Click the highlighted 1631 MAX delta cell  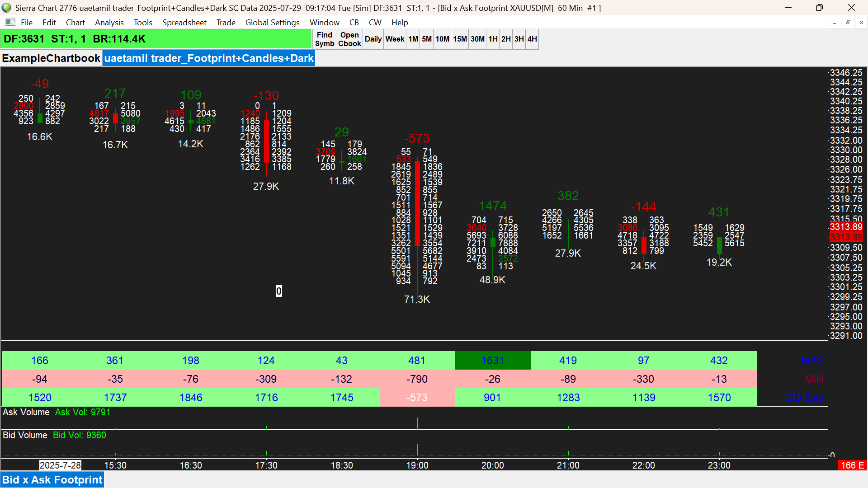tap(492, 361)
